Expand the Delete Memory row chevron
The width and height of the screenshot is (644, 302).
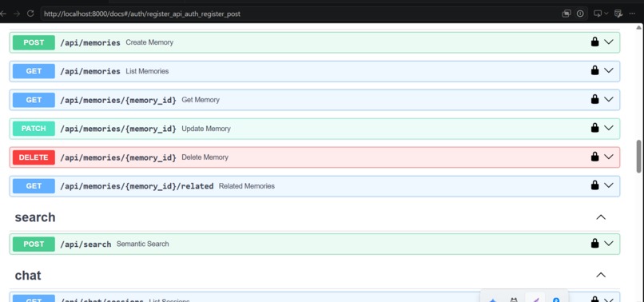pos(609,157)
